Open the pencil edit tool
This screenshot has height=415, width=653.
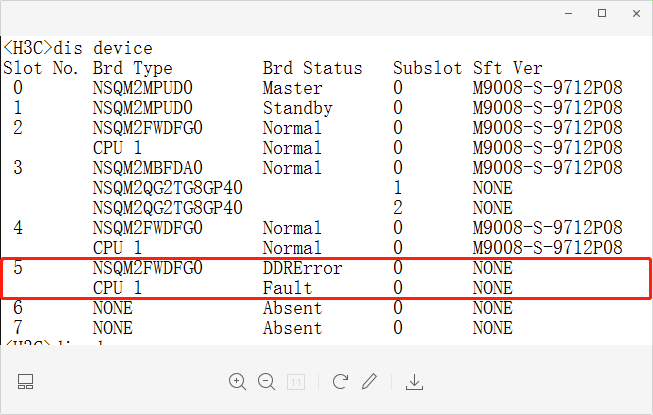[370, 381]
